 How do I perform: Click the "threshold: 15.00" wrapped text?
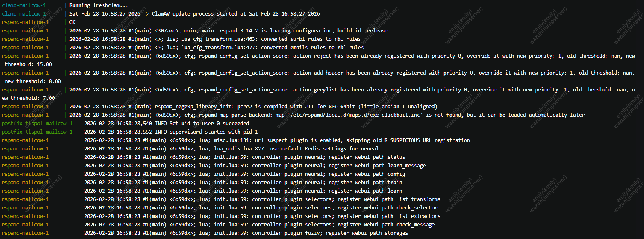tap(28, 64)
